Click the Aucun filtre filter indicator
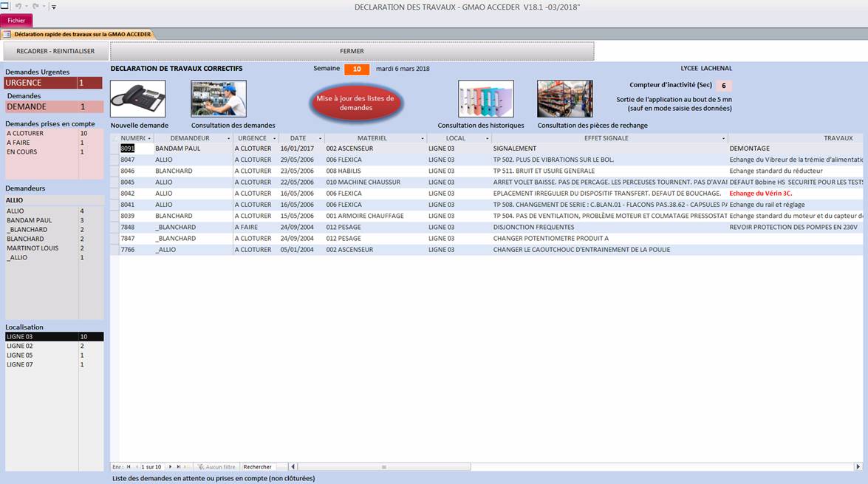 click(216, 467)
